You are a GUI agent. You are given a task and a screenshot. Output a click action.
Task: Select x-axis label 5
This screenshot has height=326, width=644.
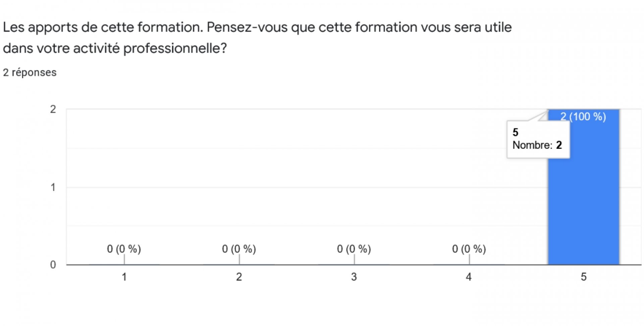[x=584, y=277]
